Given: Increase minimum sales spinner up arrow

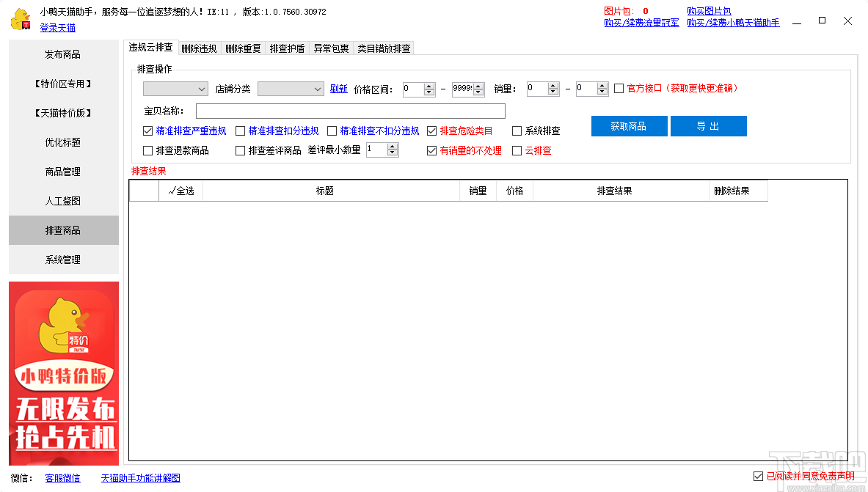Looking at the screenshot, I should (x=553, y=86).
